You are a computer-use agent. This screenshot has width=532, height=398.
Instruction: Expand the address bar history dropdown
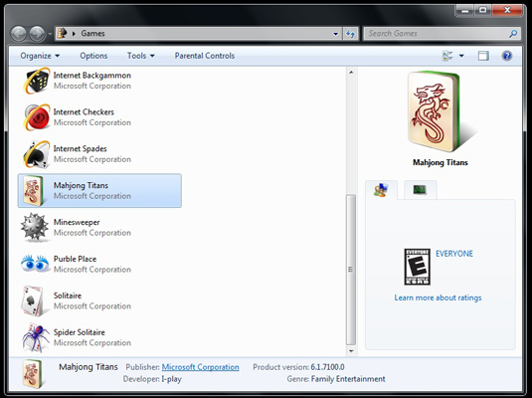(x=335, y=34)
